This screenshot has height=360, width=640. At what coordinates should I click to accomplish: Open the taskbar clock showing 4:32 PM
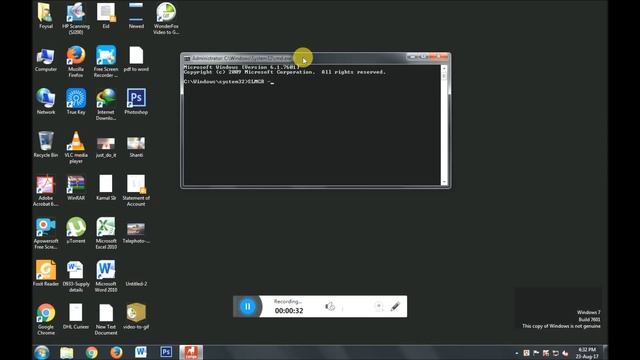587,353
